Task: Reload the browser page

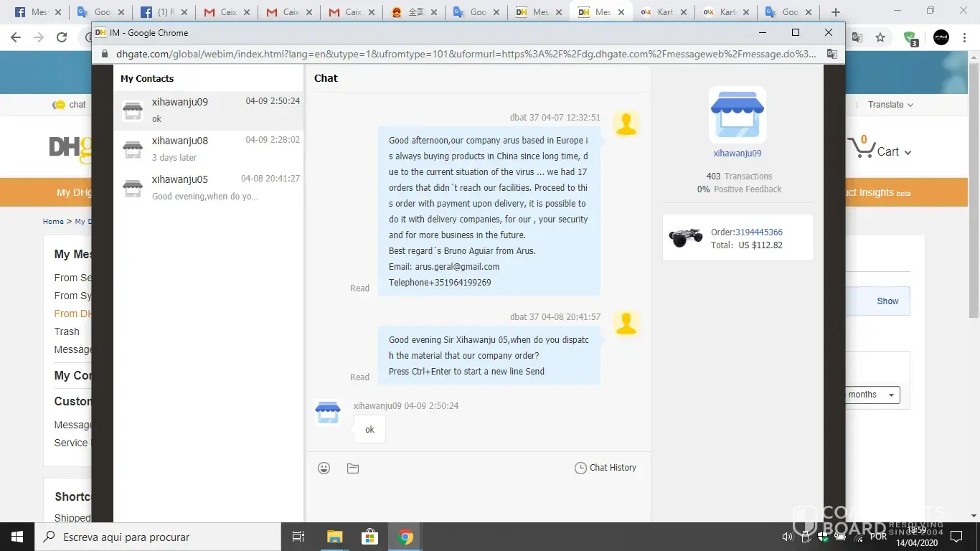Action: click(62, 38)
